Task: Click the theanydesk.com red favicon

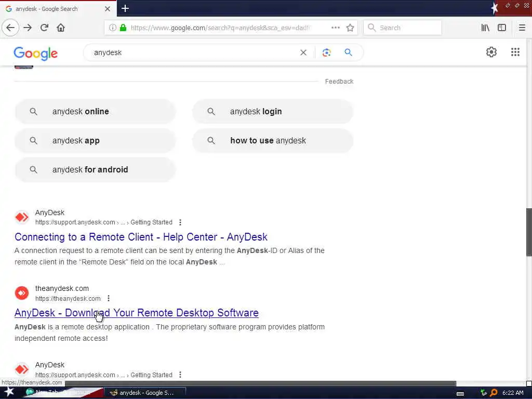Action: [x=22, y=293]
